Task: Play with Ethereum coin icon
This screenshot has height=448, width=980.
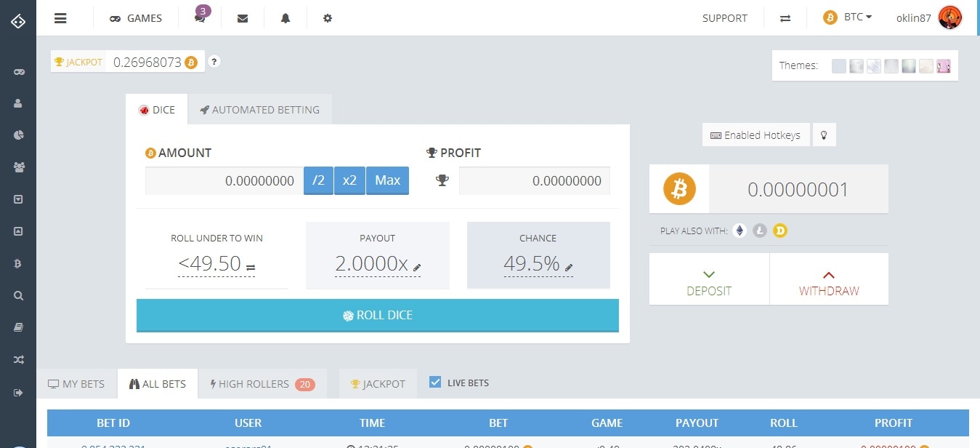Action: tap(740, 231)
